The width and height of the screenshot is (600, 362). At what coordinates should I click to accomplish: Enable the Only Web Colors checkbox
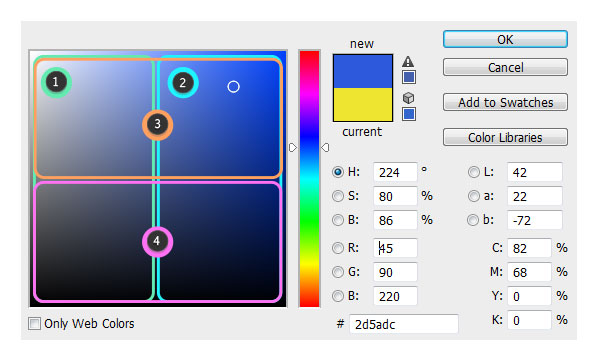click(x=34, y=323)
